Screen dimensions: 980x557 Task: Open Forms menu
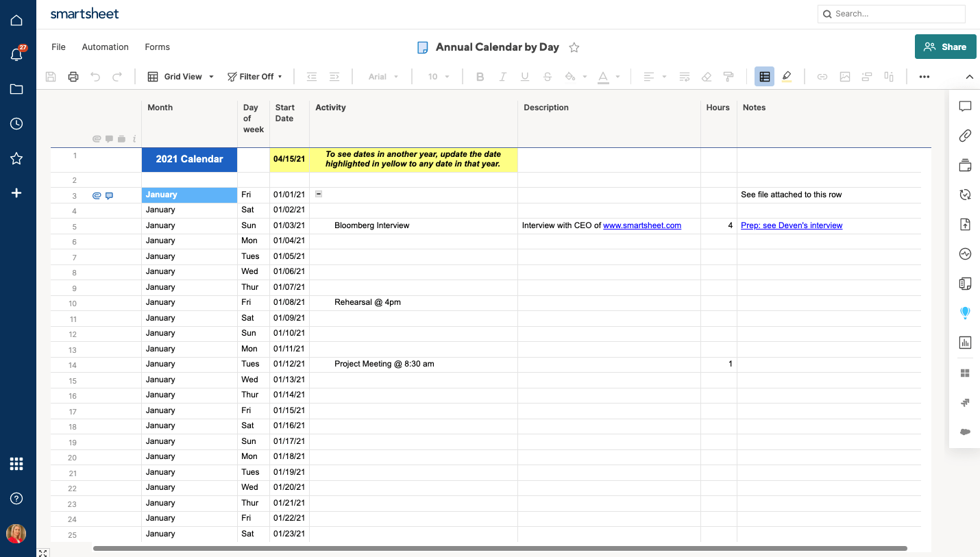tap(157, 47)
